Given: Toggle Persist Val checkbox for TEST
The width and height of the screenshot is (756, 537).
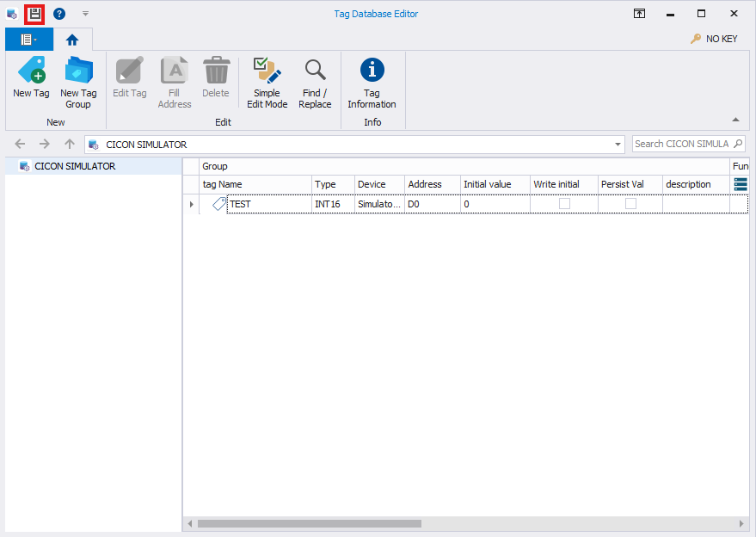Looking at the screenshot, I should 630,204.
